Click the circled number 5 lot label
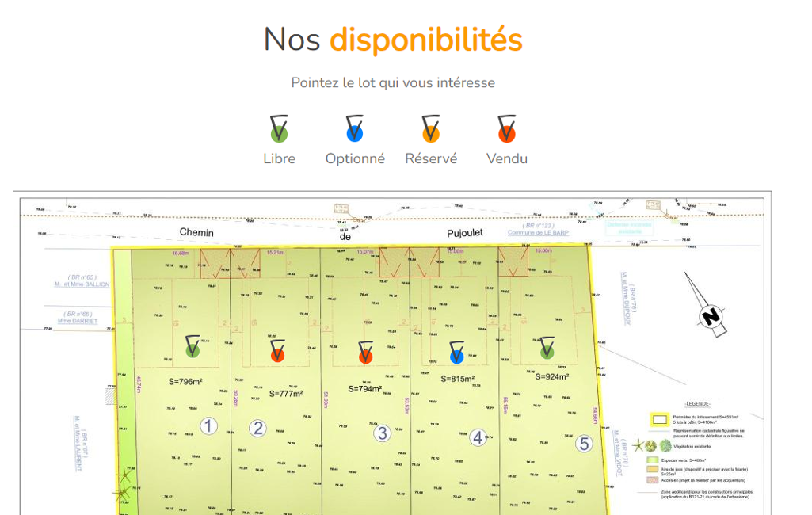The height and width of the screenshot is (515, 812). [584, 444]
